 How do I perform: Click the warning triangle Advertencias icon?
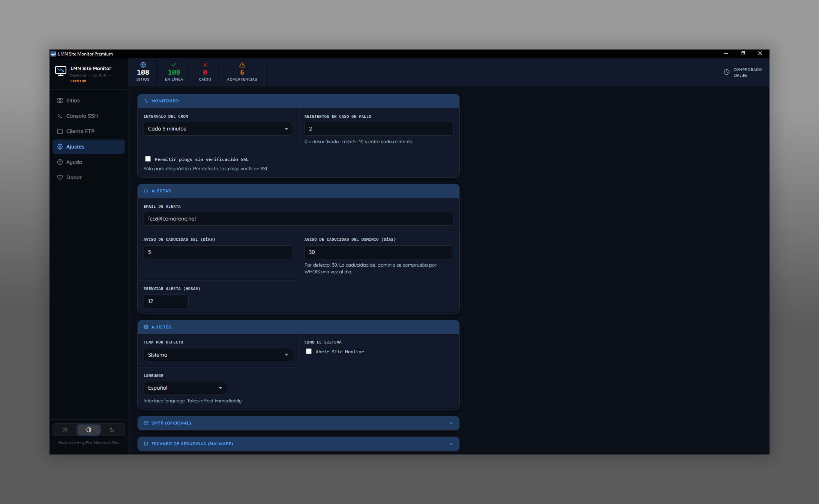[242, 65]
